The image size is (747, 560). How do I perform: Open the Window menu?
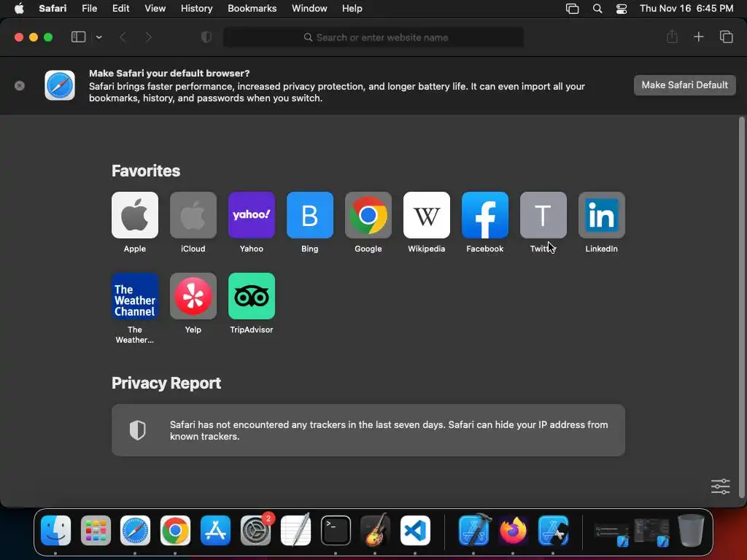tap(309, 8)
